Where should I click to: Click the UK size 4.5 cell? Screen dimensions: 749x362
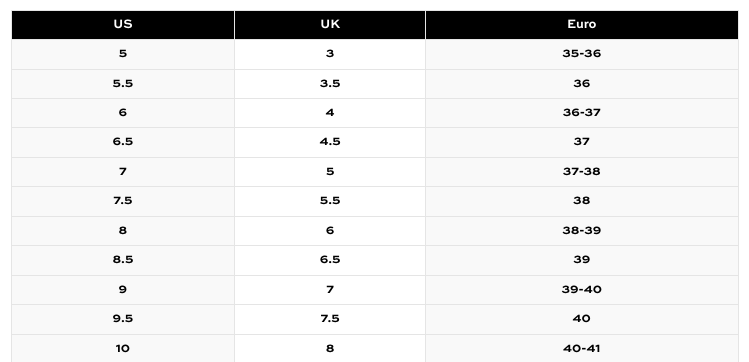tap(330, 142)
